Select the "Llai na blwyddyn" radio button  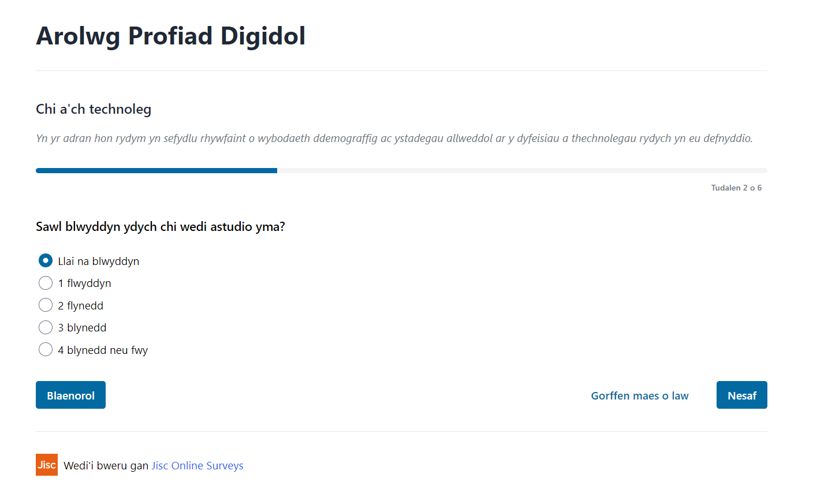(x=46, y=261)
